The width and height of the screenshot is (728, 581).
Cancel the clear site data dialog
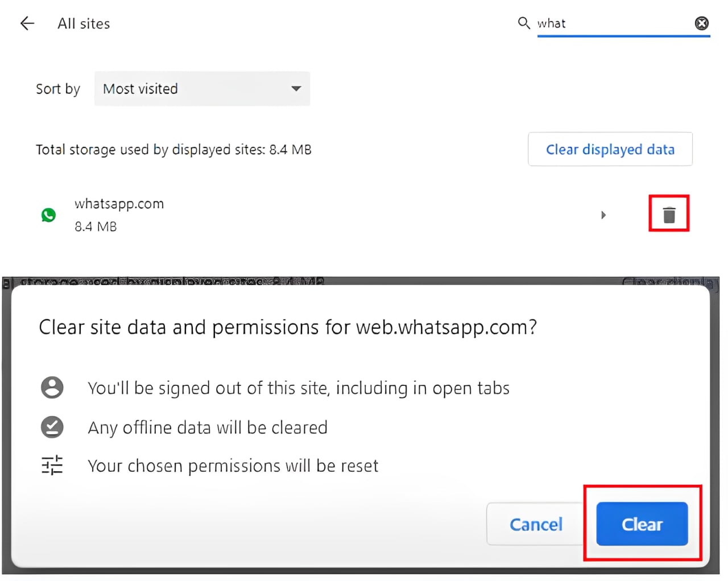tap(536, 524)
